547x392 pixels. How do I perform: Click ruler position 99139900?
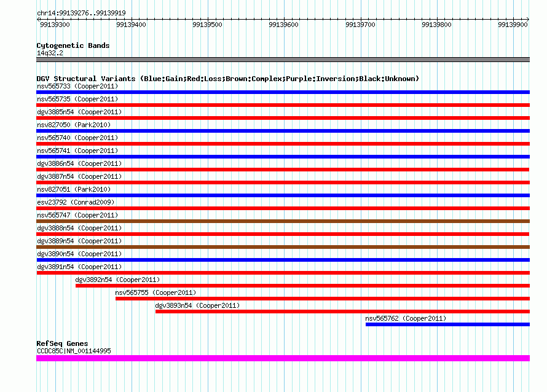[513, 25]
